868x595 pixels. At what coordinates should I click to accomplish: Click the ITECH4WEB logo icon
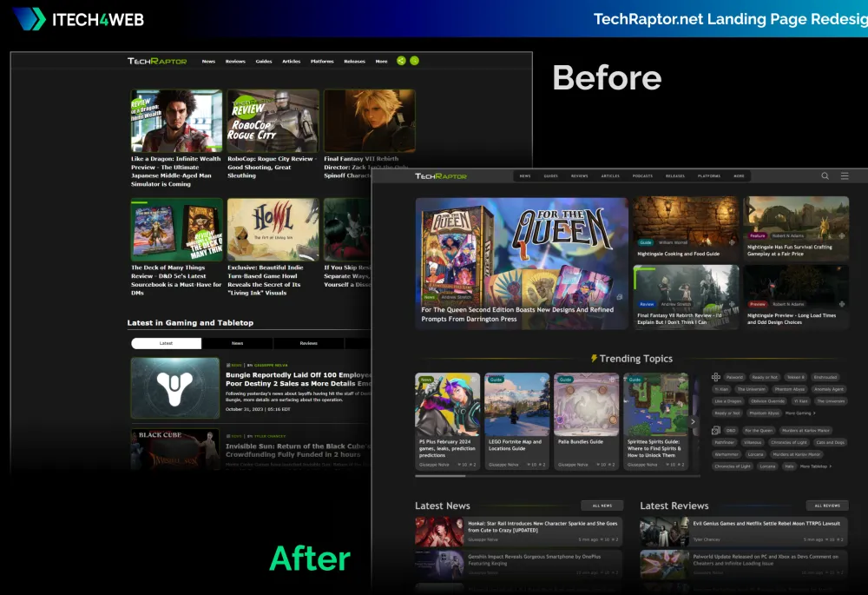tap(29, 18)
